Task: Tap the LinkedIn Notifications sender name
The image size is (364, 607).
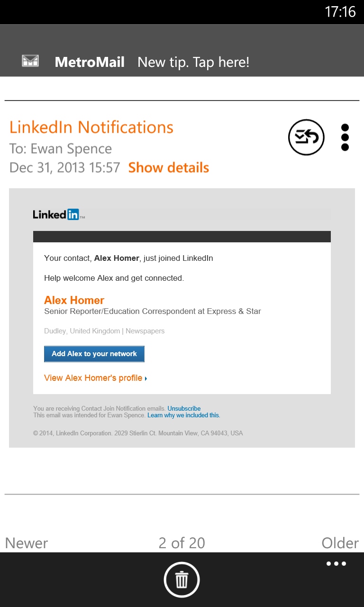Action: click(91, 127)
